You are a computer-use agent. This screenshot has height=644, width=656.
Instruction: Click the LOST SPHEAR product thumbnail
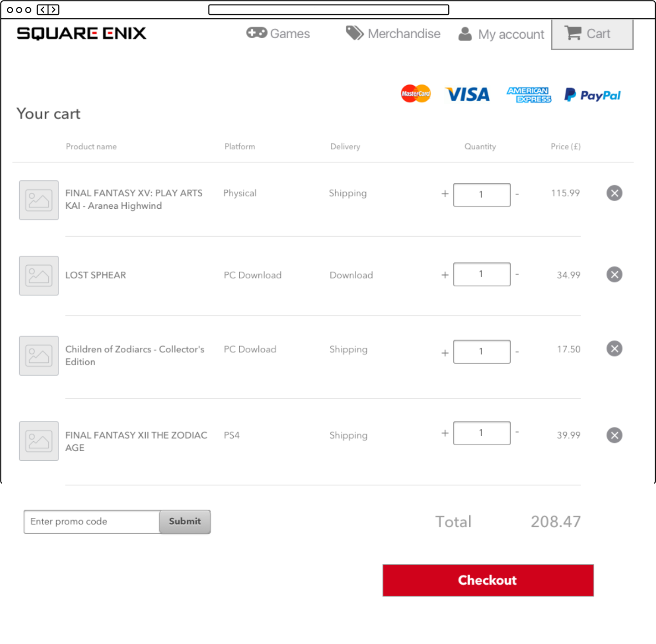39,276
